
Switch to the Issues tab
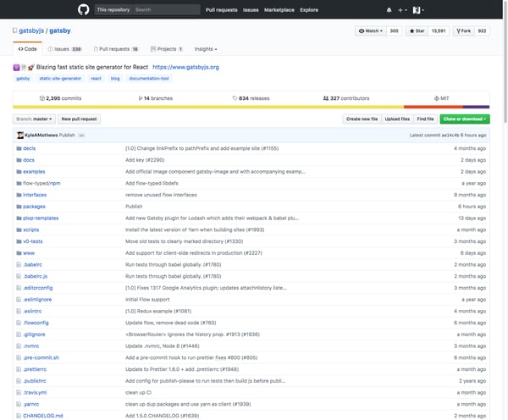[x=64, y=49]
